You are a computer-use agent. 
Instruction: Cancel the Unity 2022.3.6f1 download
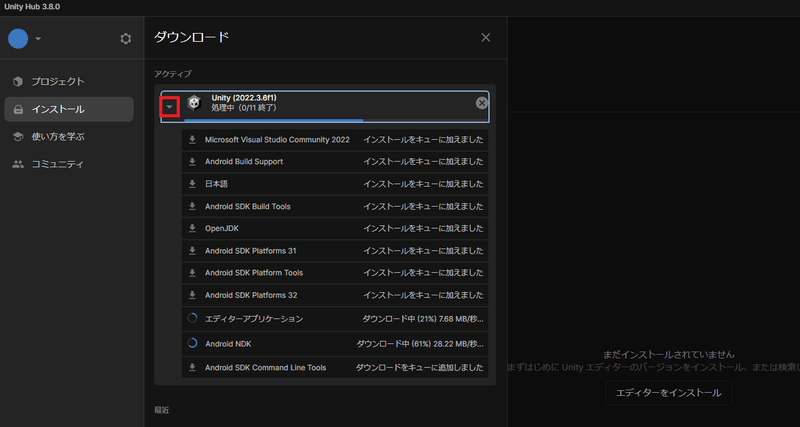pyautogui.click(x=482, y=103)
